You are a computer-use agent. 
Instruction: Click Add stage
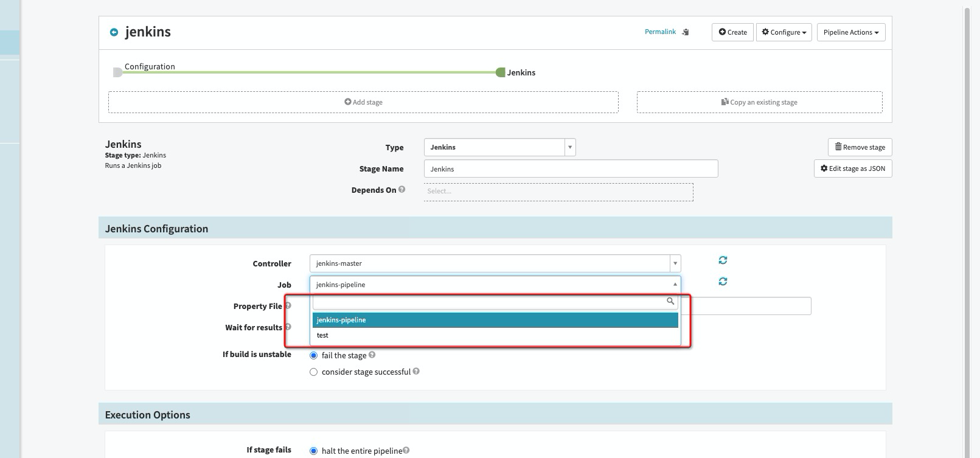[x=363, y=102]
